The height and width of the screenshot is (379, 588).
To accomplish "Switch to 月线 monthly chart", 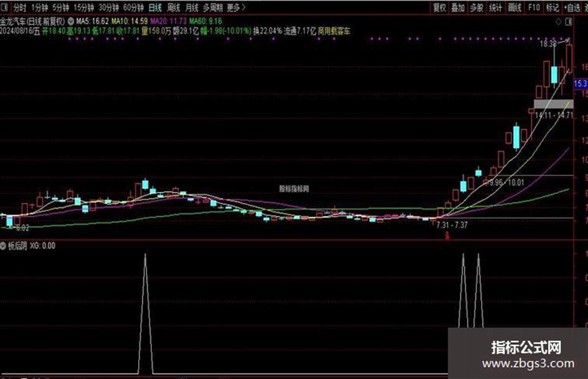I will (x=192, y=7).
